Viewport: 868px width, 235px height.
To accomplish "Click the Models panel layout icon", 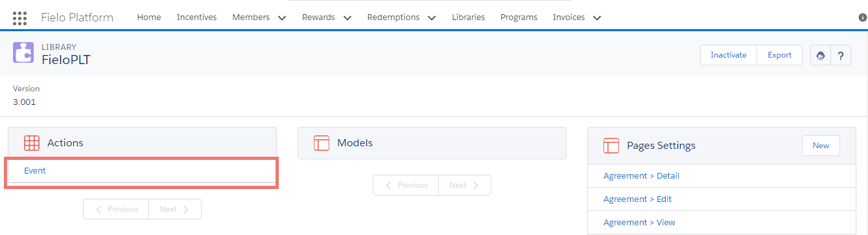I will [x=321, y=143].
